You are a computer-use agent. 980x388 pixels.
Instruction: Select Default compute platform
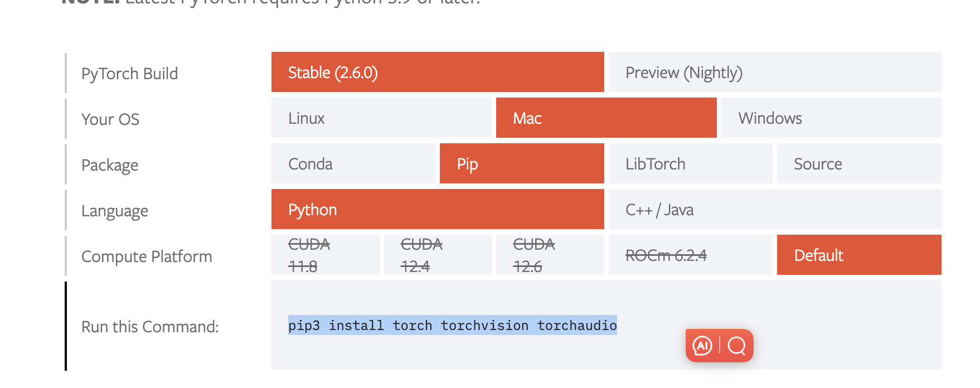(x=858, y=255)
